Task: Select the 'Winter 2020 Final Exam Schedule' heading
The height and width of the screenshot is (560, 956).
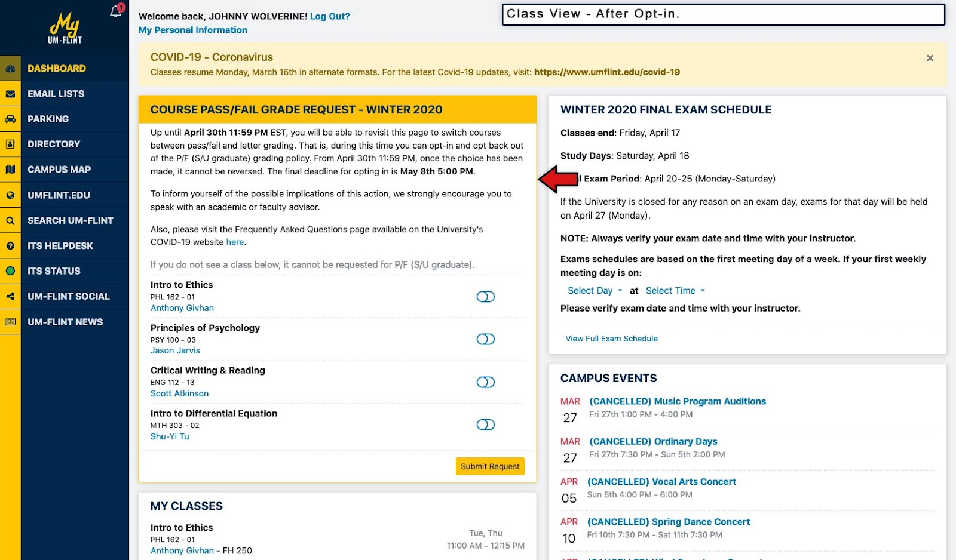Action: 666,110
